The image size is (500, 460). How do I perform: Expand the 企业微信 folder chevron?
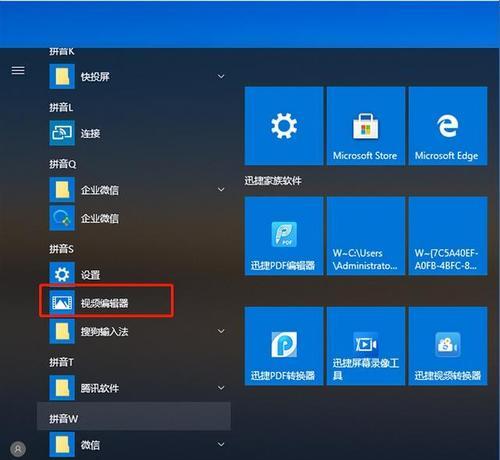(221, 190)
